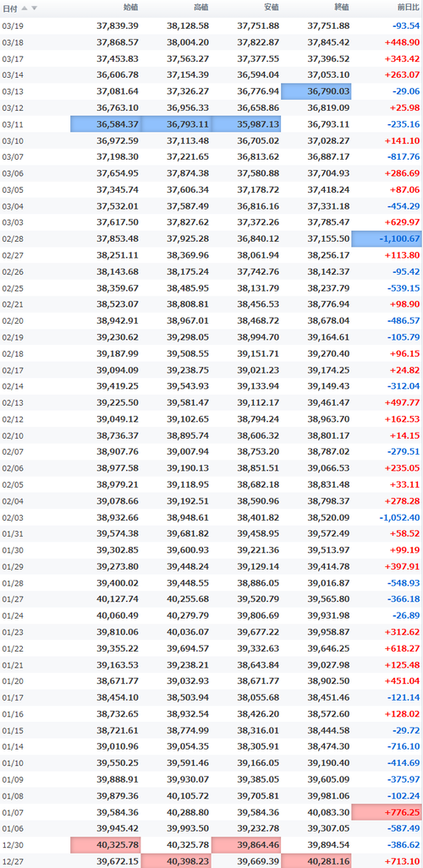Select the 02/21 high value 38,808.81
This screenshot has width=423, height=868.
click(188, 305)
